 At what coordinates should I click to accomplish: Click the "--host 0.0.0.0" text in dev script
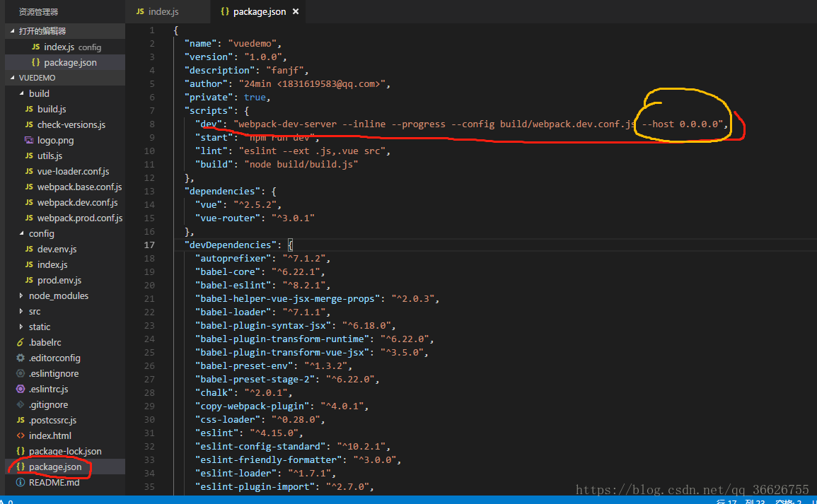click(x=680, y=124)
